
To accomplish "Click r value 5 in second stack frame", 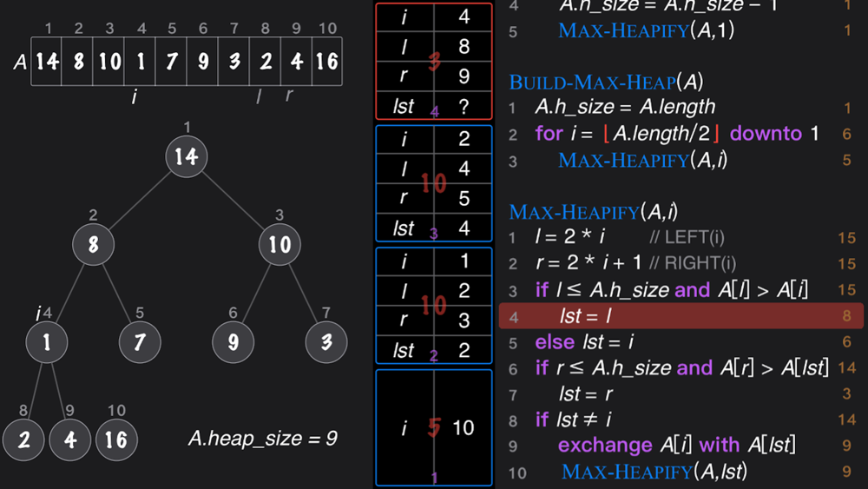I will [464, 198].
